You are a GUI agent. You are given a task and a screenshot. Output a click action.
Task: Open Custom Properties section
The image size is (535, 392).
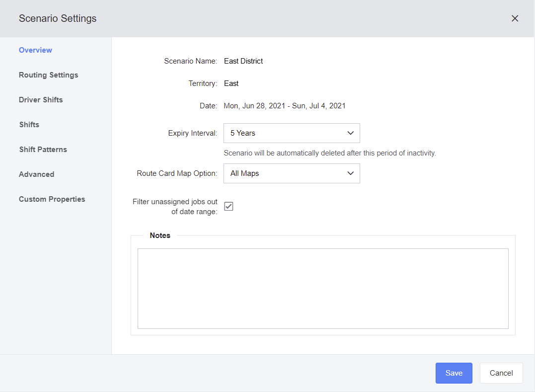(52, 199)
